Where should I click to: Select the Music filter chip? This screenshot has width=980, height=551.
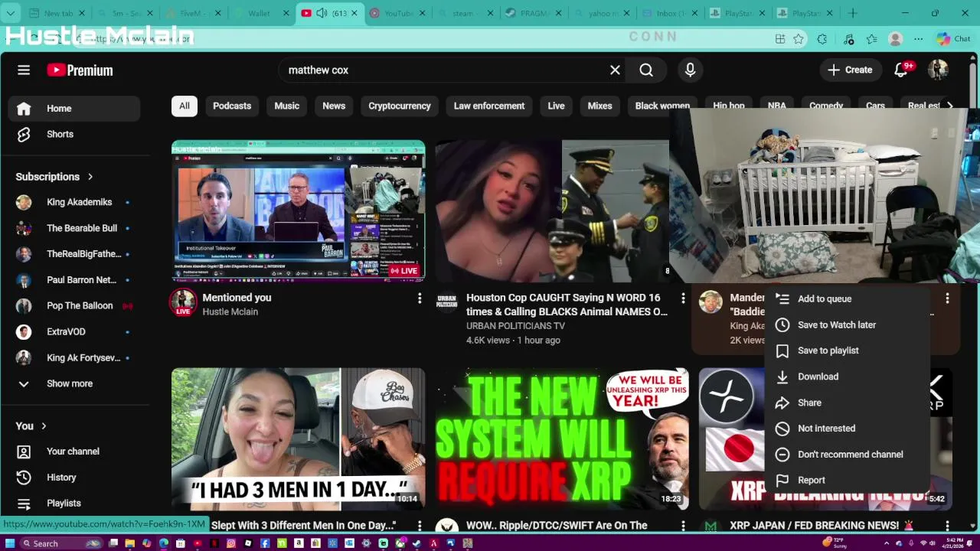(287, 106)
